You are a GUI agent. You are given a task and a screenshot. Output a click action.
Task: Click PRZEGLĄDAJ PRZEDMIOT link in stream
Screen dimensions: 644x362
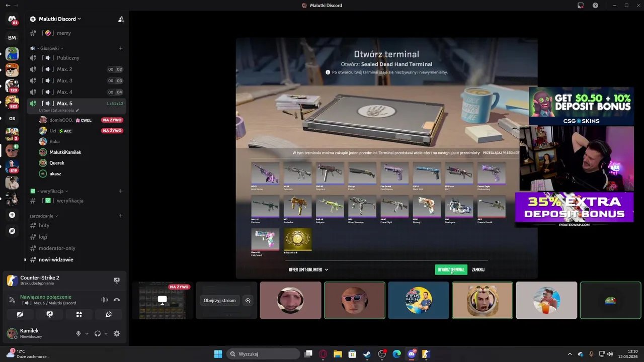(501, 152)
